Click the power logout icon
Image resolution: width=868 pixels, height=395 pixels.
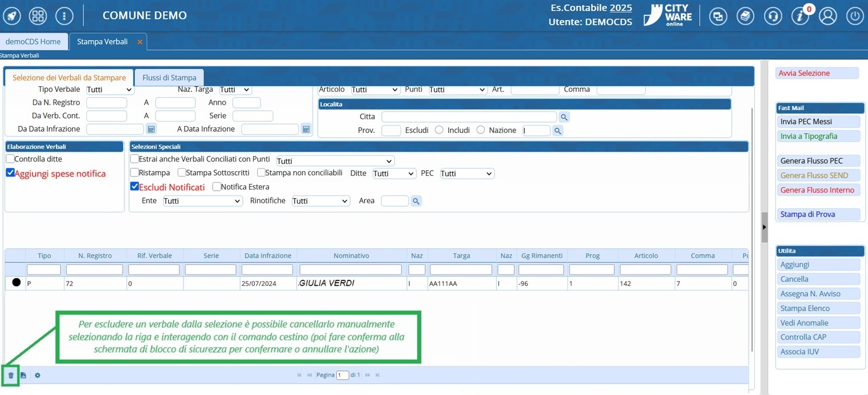(855, 16)
